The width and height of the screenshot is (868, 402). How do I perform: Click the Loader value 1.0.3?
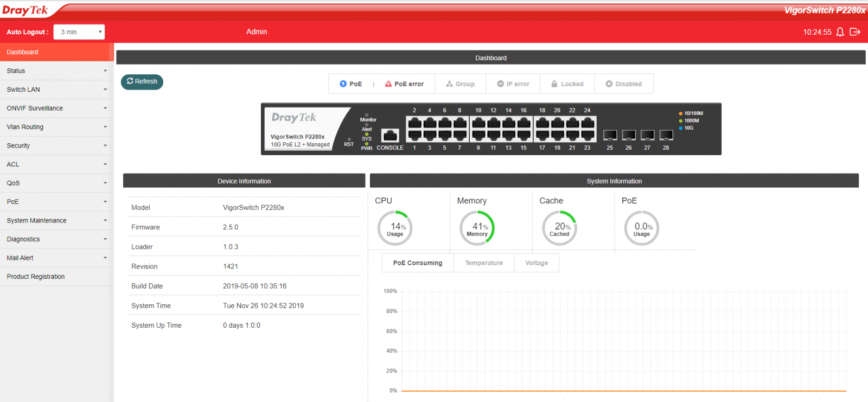point(231,247)
